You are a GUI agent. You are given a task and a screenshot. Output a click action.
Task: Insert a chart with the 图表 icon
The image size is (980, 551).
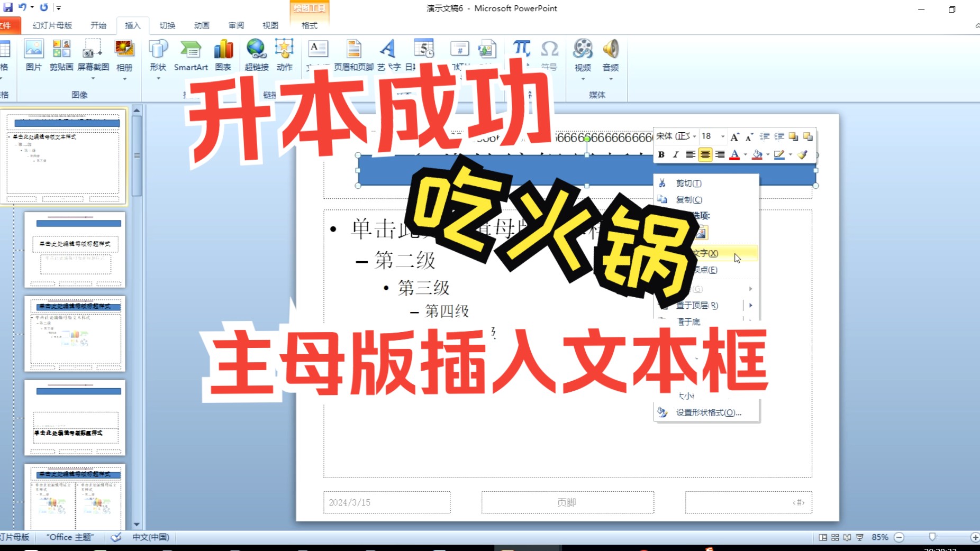223,56
